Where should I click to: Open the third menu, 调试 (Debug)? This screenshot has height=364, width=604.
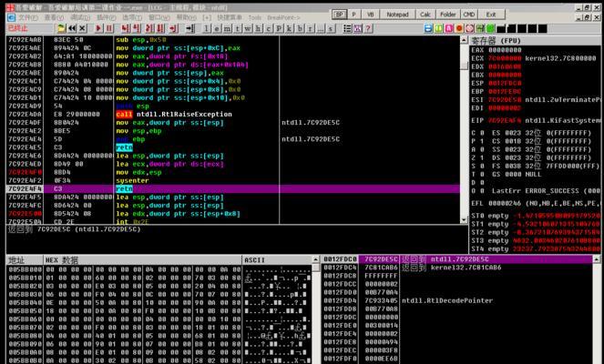pyautogui.click(x=80, y=17)
